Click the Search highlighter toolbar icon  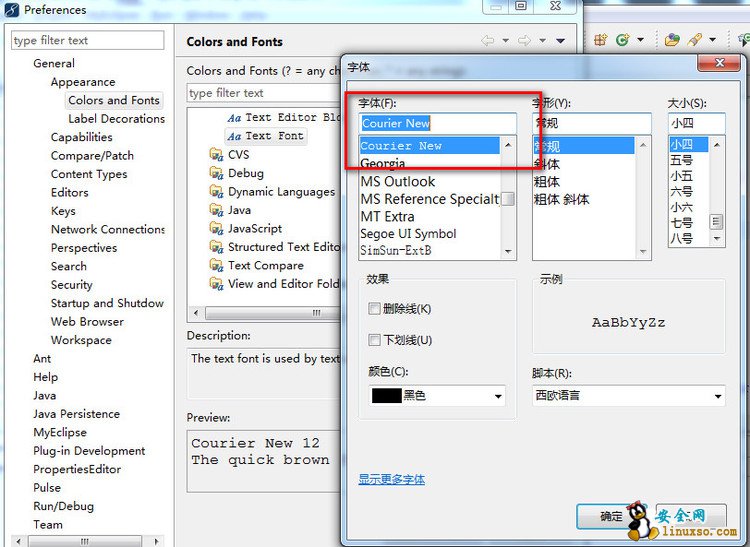click(x=695, y=40)
